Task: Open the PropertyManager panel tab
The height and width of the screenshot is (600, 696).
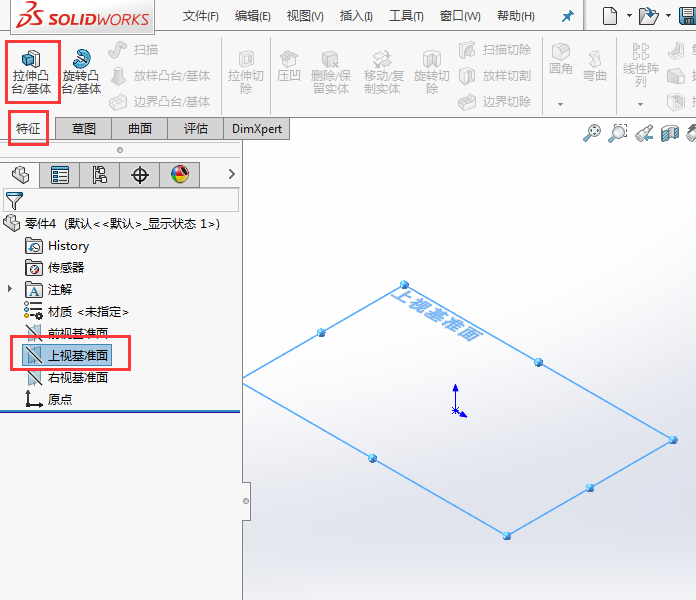Action: coord(60,175)
